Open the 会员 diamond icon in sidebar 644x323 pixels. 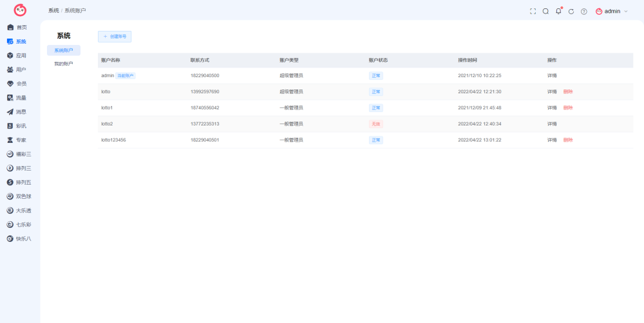pos(10,84)
